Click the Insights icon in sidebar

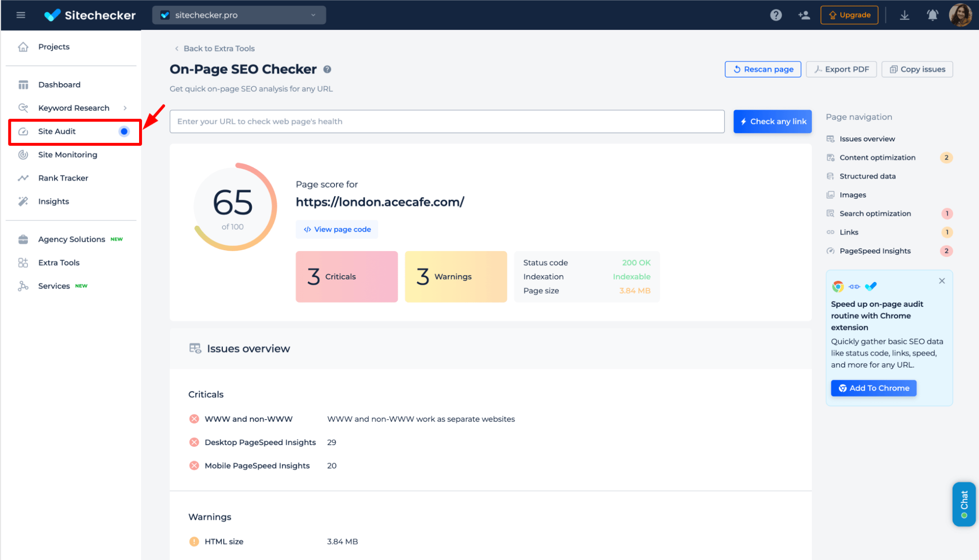[x=23, y=200]
